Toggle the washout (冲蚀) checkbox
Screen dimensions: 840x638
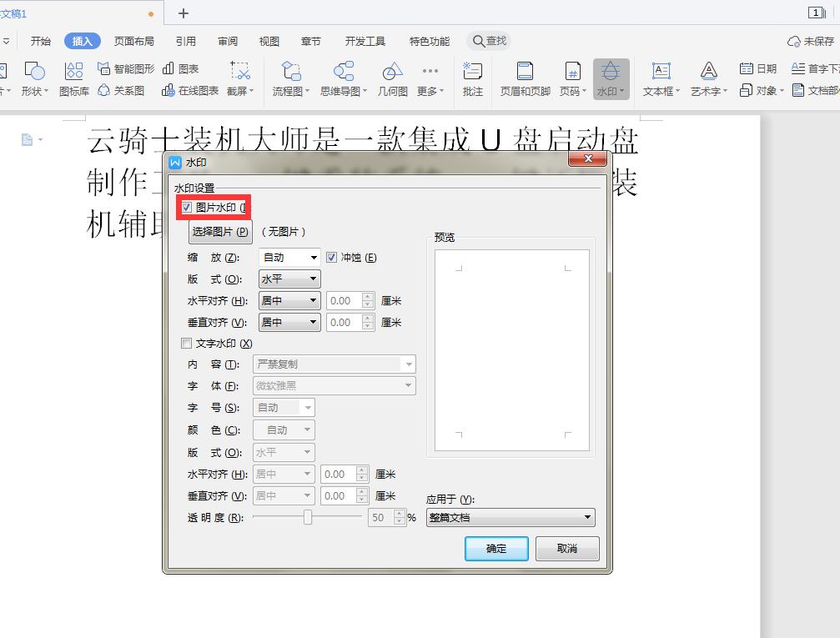(332, 258)
